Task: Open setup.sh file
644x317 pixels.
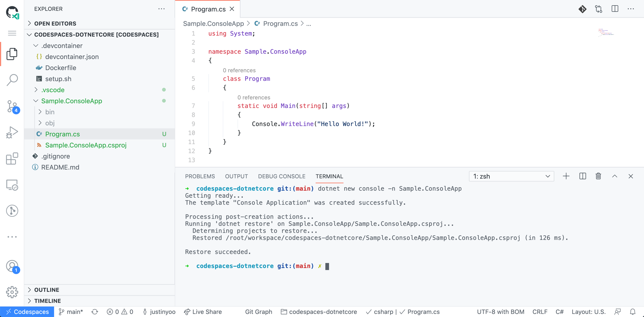Action: click(100, 79)
